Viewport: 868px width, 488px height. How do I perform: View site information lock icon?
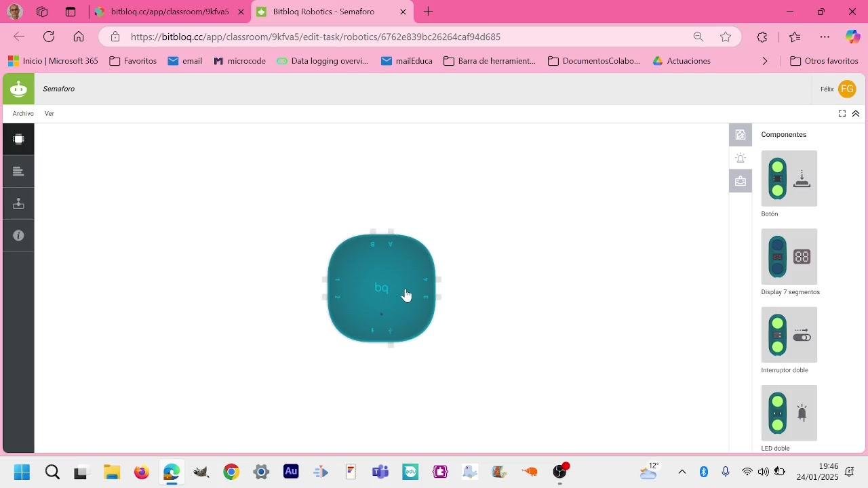pyautogui.click(x=115, y=37)
